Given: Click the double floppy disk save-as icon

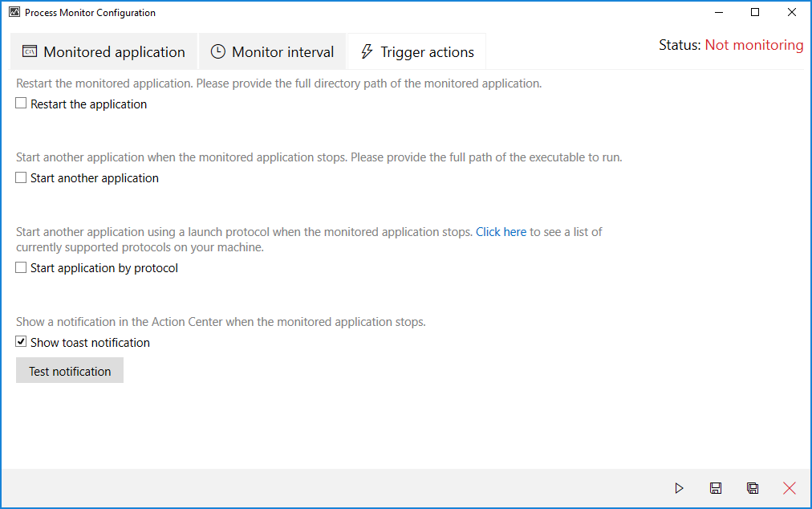Looking at the screenshot, I should point(753,488).
